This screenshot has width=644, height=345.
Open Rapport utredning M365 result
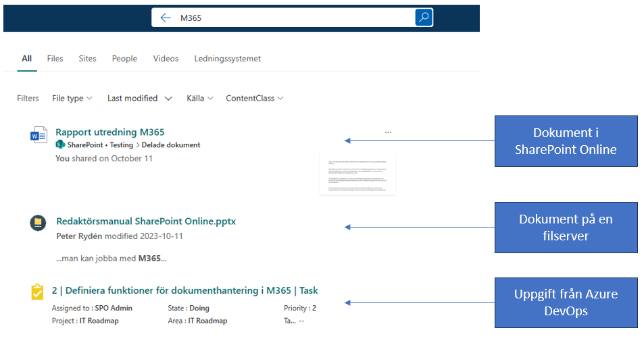pos(110,132)
